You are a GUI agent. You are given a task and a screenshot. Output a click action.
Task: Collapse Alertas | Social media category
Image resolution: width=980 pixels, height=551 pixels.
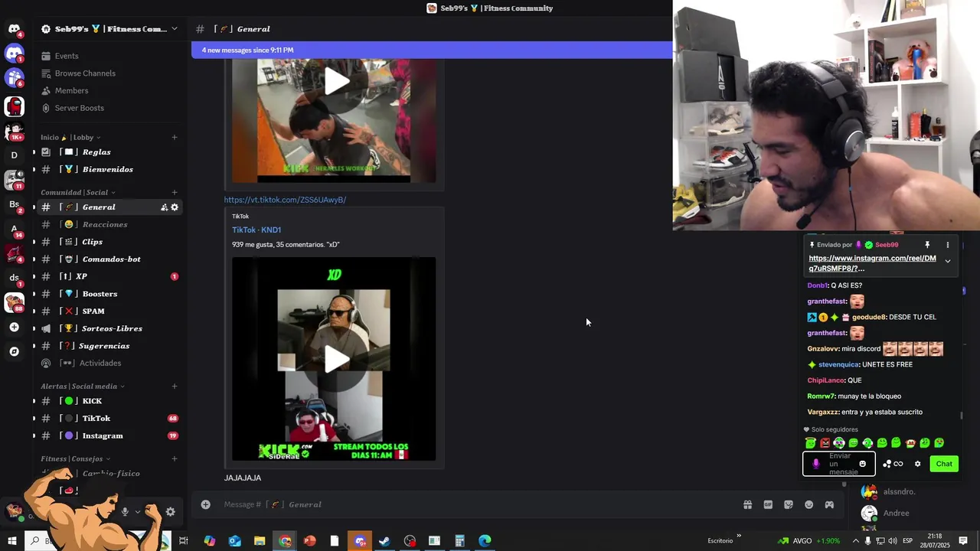pos(83,386)
